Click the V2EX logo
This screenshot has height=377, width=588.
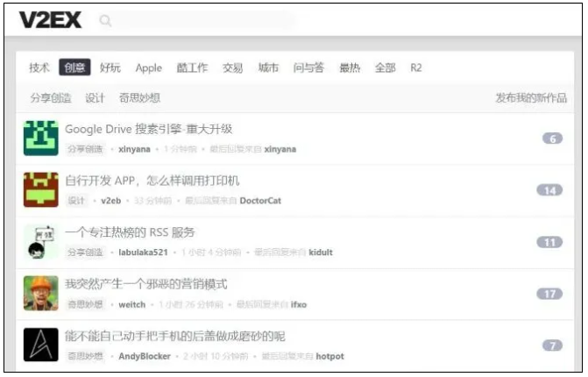tap(50, 19)
